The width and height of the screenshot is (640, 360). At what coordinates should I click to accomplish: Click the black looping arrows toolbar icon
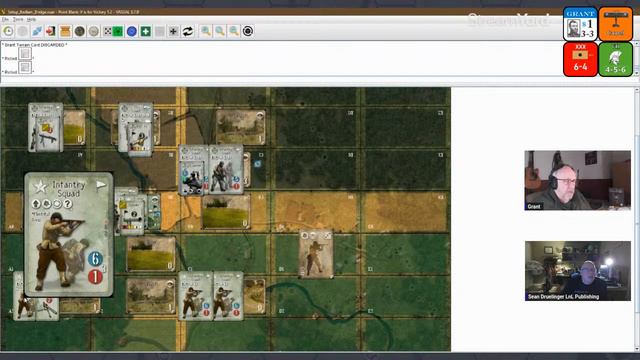click(x=188, y=31)
